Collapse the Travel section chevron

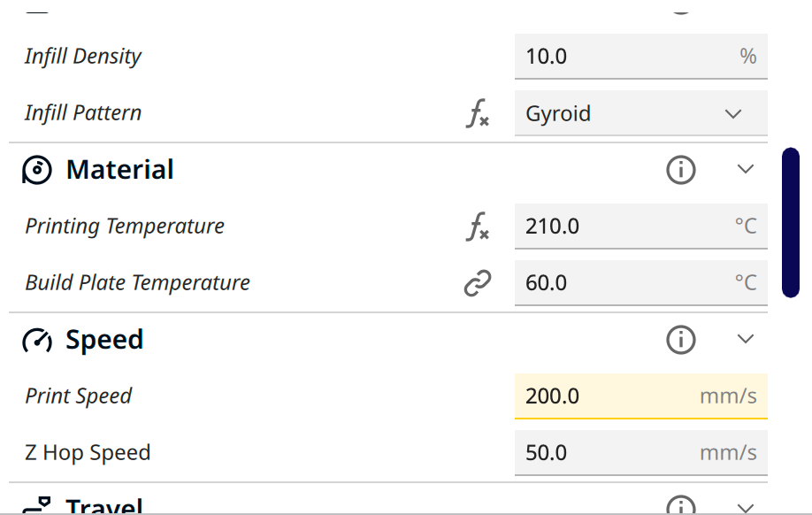(x=746, y=507)
